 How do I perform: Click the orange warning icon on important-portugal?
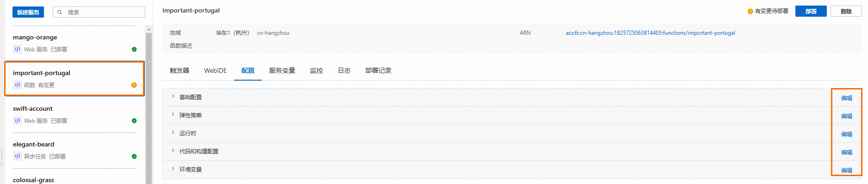click(134, 85)
